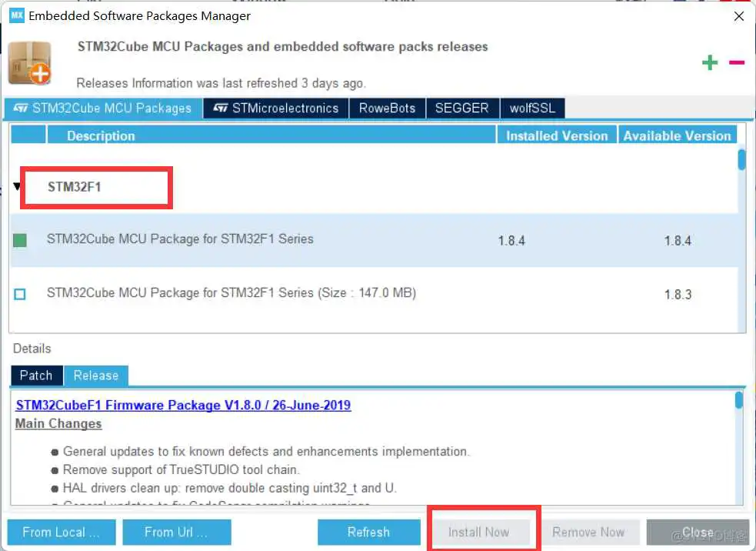Check the box for STM32F1 package version 1.8.3

(x=20, y=293)
